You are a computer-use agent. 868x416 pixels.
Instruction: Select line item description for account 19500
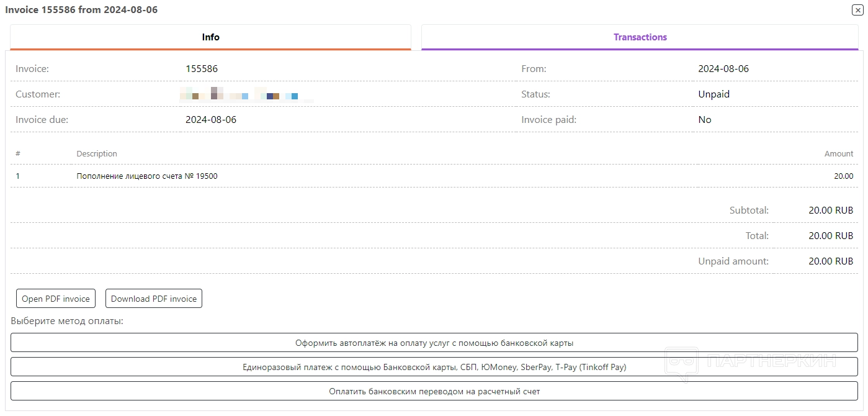pos(147,176)
